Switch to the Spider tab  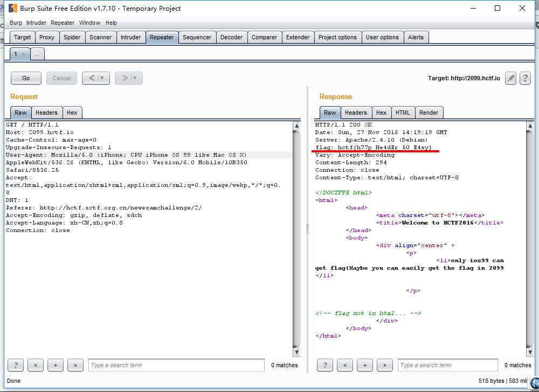pyautogui.click(x=72, y=37)
